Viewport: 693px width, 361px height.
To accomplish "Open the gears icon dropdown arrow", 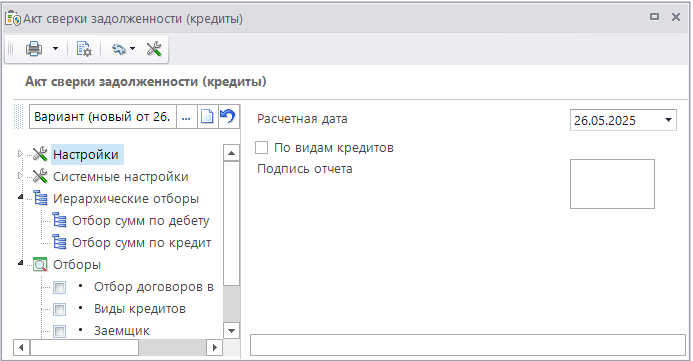I will pos(132,49).
